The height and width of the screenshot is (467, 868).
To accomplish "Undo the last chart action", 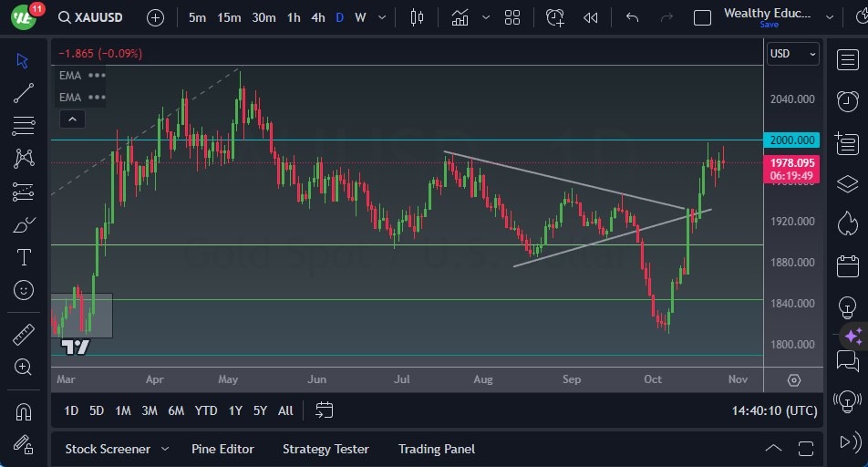I will (632, 17).
